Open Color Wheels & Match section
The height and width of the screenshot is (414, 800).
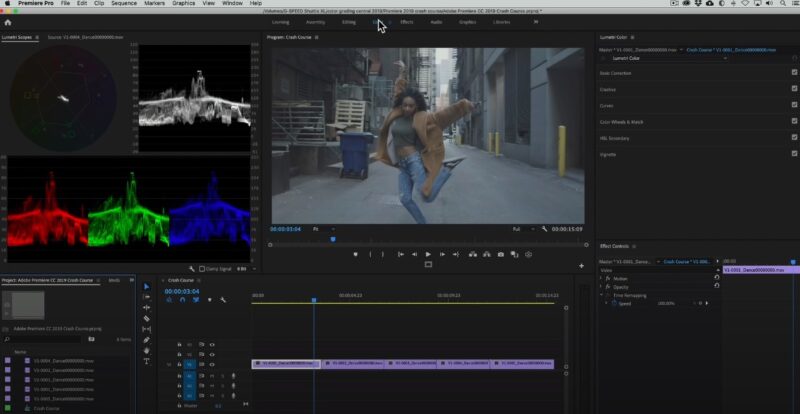tap(621, 122)
